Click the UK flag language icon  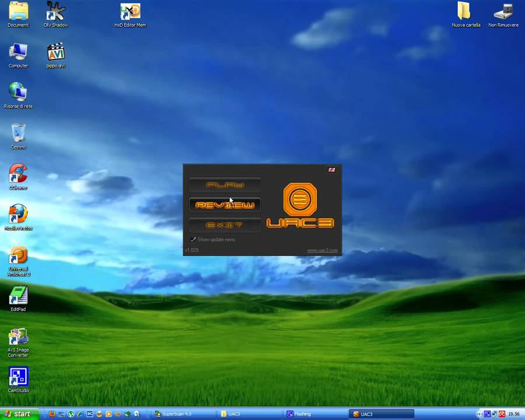pyautogui.click(x=331, y=170)
